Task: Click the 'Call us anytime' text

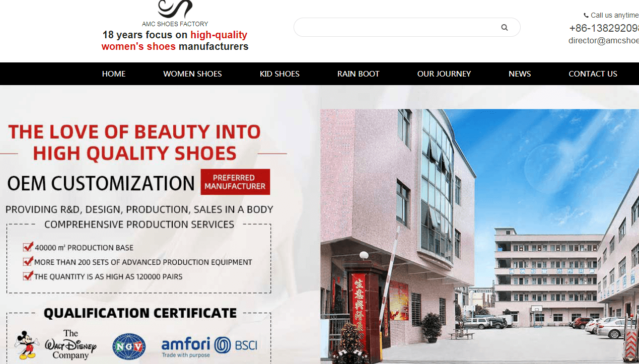Action: [x=615, y=15]
